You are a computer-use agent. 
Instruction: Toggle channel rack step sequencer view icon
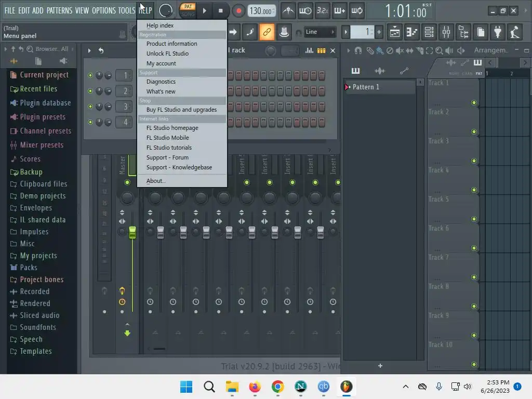click(x=321, y=50)
